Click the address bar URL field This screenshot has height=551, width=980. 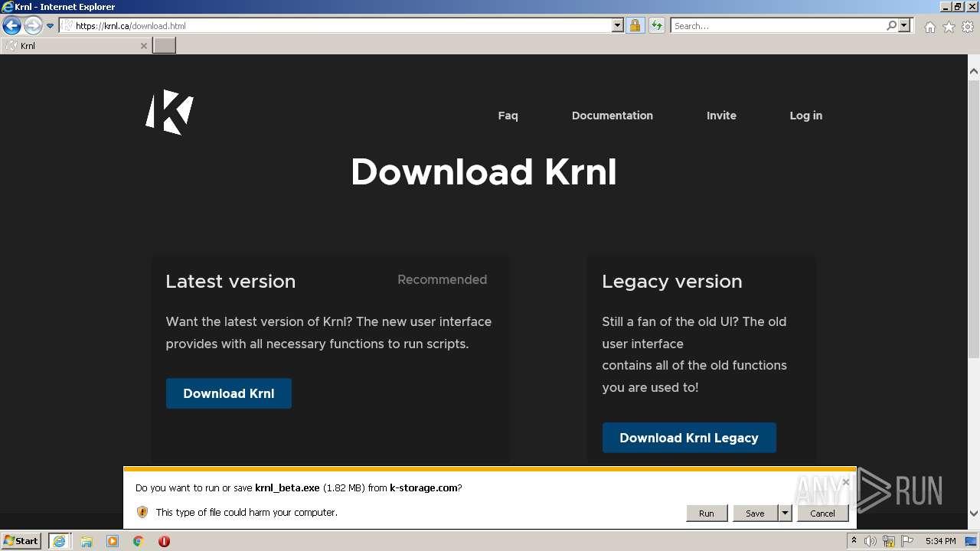335,26
